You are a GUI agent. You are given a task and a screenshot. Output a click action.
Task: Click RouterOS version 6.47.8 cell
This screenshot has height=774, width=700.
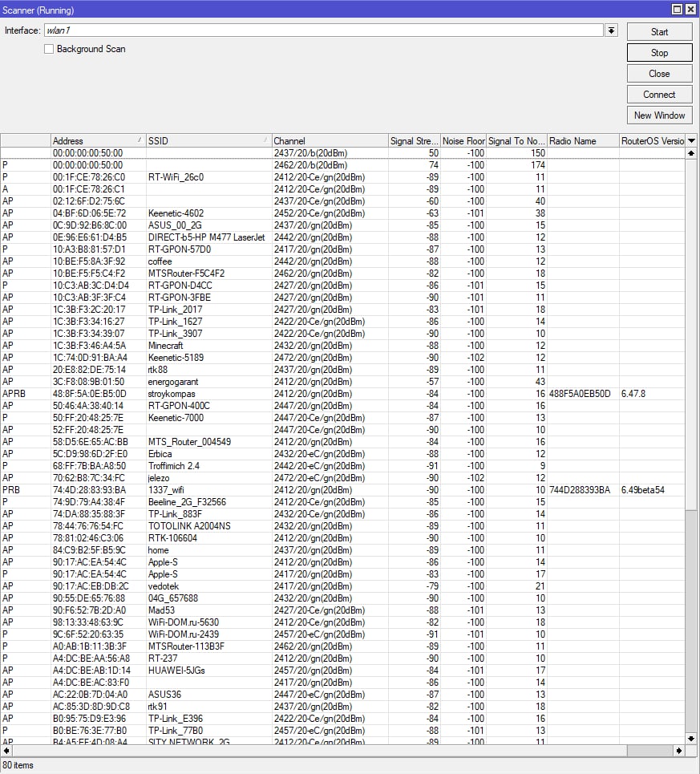[x=633, y=394]
